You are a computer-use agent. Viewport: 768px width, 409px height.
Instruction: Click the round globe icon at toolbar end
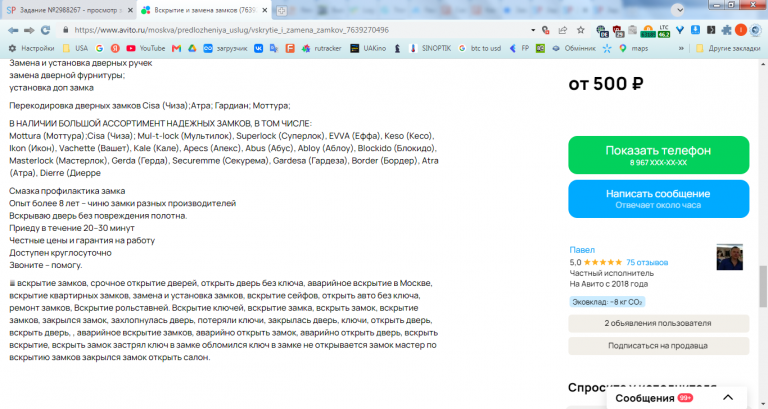tap(755, 30)
